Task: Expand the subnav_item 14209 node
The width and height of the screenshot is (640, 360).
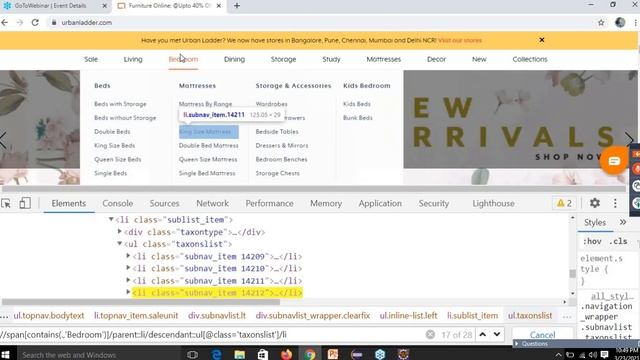Action: coord(128,256)
